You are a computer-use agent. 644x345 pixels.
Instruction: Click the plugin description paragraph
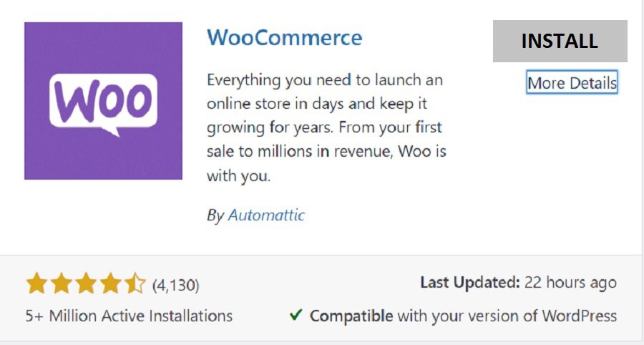coord(326,128)
